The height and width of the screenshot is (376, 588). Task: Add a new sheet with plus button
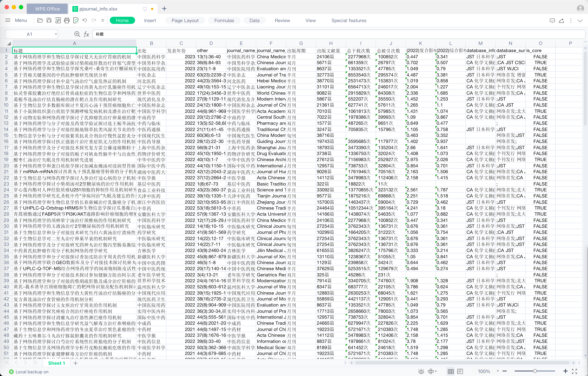(75, 363)
